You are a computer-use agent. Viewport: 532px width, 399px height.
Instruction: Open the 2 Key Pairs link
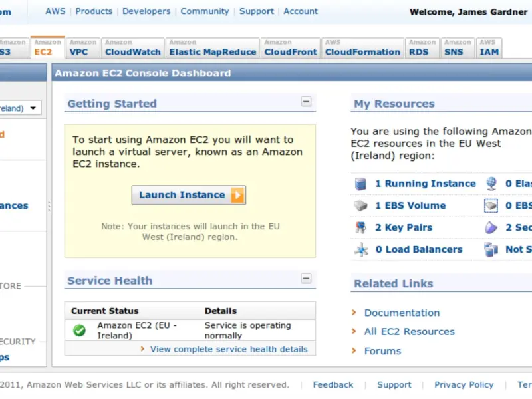(x=404, y=227)
